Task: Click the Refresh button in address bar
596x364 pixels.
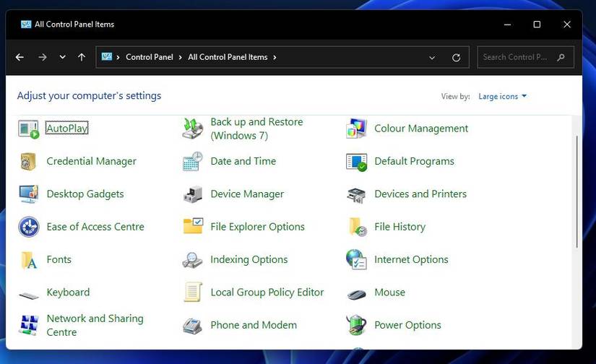Action: [x=456, y=57]
